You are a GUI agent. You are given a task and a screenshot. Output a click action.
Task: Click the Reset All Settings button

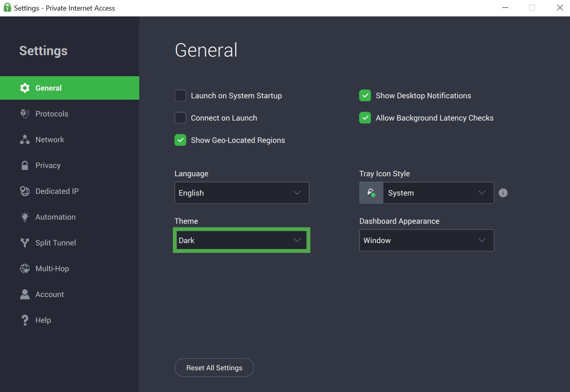(x=214, y=368)
